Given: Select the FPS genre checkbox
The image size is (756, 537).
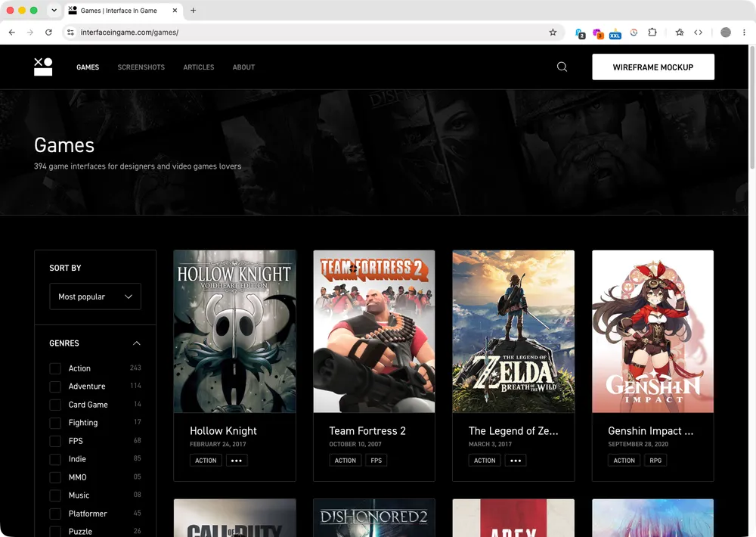Looking at the screenshot, I should (55, 441).
